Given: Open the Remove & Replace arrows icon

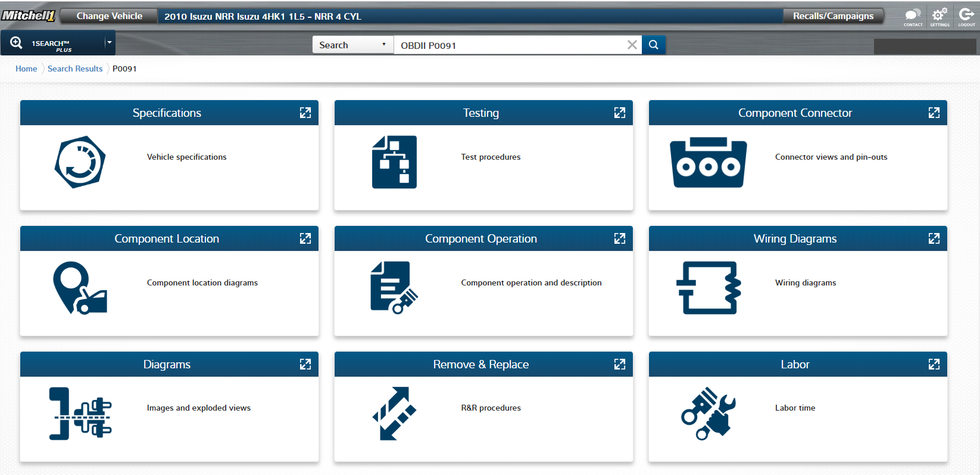Looking at the screenshot, I should (x=394, y=414).
